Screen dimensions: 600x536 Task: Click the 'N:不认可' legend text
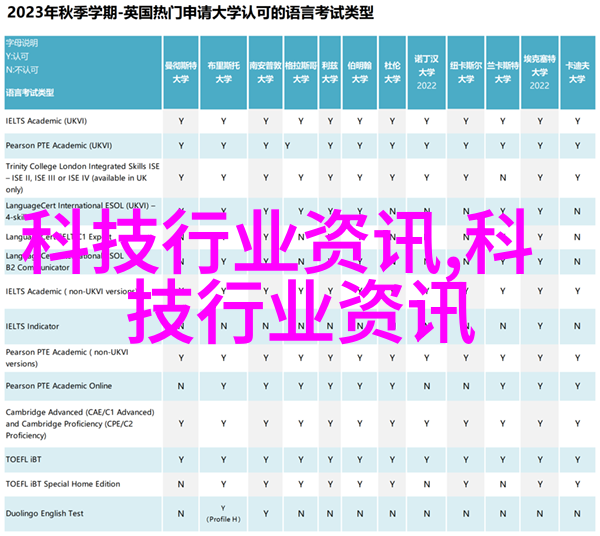click(x=22, y=70)
